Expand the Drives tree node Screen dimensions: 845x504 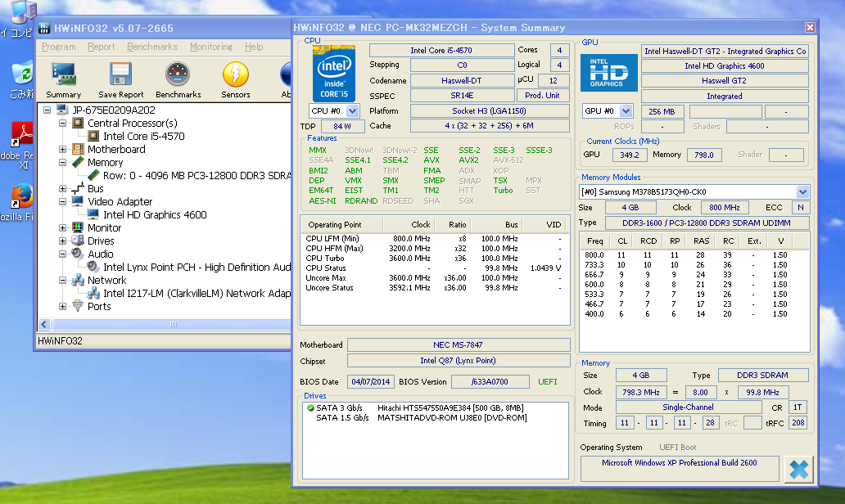tap(63, 241)
